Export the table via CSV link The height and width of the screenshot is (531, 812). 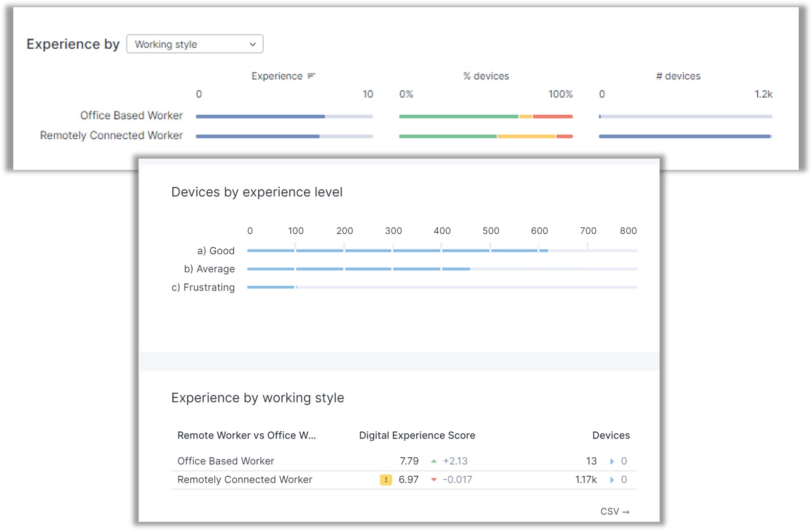[x=615, y=512]
